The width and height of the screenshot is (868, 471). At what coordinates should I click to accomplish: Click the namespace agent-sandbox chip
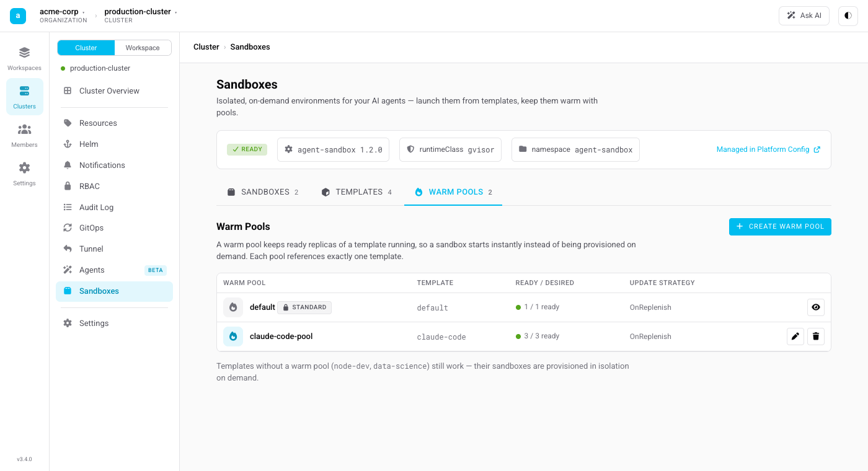575,149
